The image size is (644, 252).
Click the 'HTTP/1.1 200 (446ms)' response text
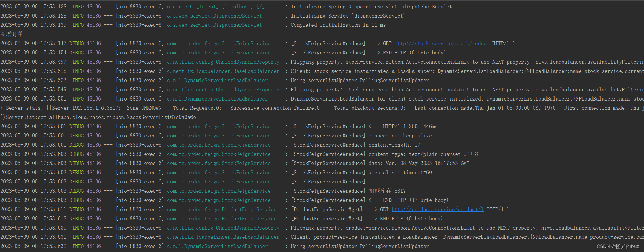(x=411, y=126)
